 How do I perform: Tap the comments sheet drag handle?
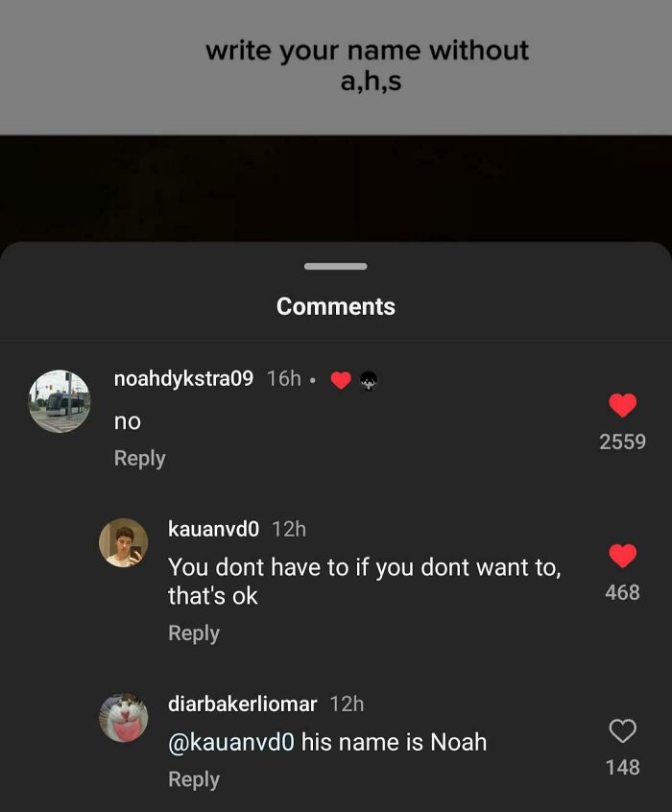(336, 266)
